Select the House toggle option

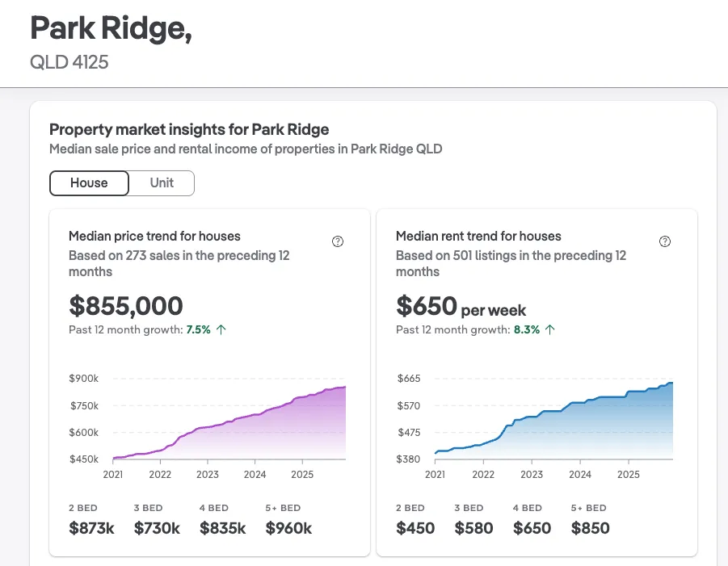point(90,182)
